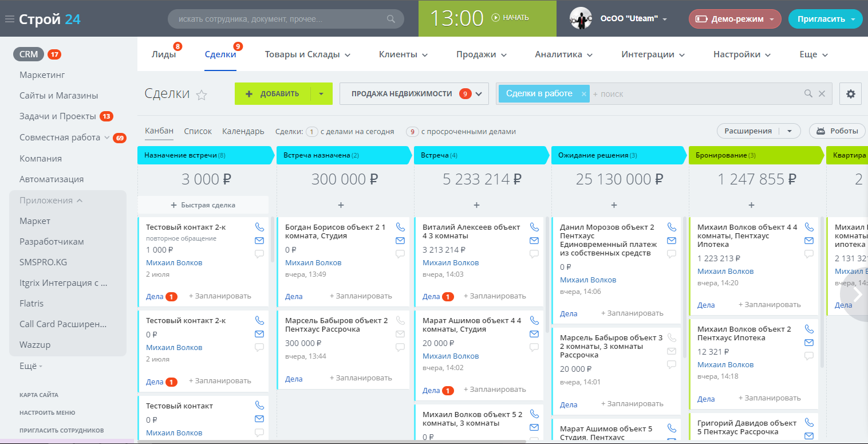Screen dimensions: 868x444
Task: Add deal in Встреча column plus
Action: point(477,205)
